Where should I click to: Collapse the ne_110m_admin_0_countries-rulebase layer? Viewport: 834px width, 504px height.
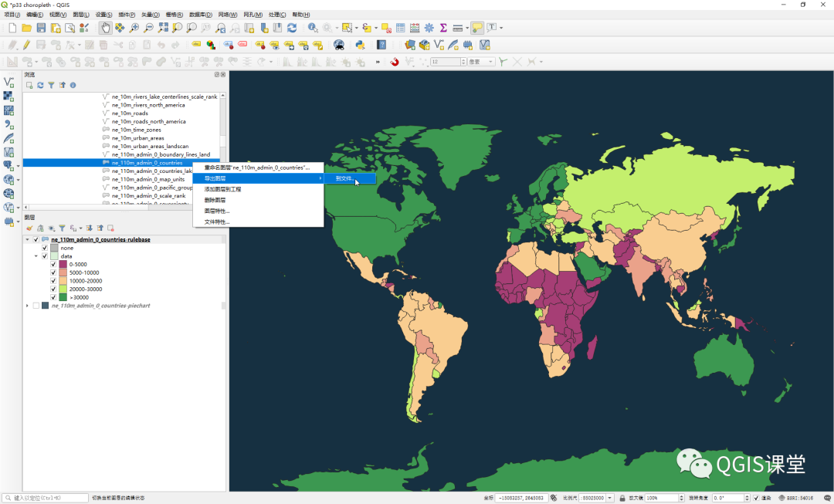click(x=27, y=239)
